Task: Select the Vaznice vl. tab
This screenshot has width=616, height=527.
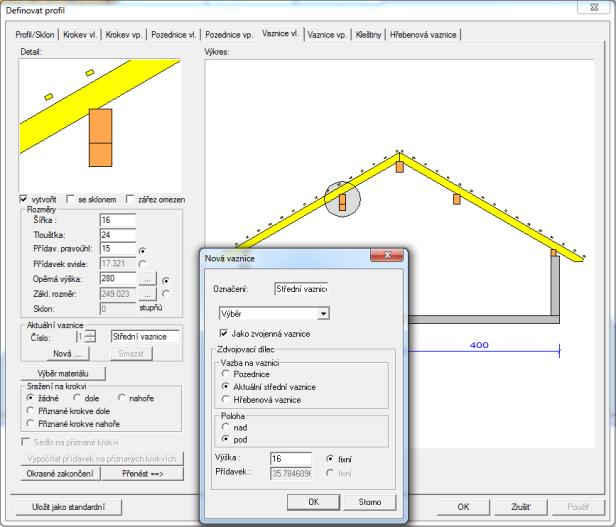Action: [x=280, y=33]
